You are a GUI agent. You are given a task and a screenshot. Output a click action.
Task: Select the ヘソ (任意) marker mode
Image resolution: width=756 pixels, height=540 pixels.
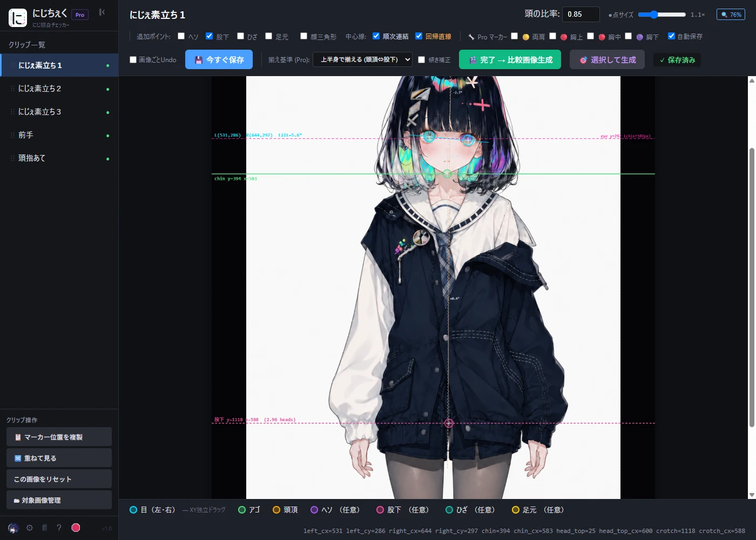335,510
